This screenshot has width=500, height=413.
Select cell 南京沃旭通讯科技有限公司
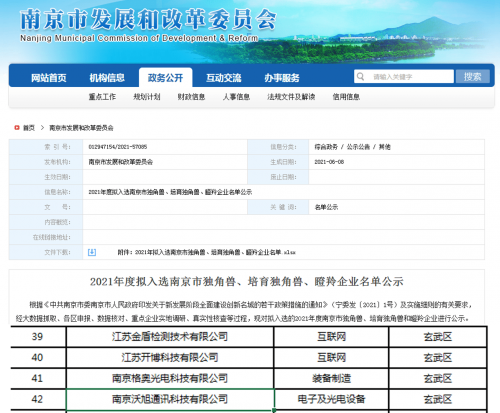[170, 399]
